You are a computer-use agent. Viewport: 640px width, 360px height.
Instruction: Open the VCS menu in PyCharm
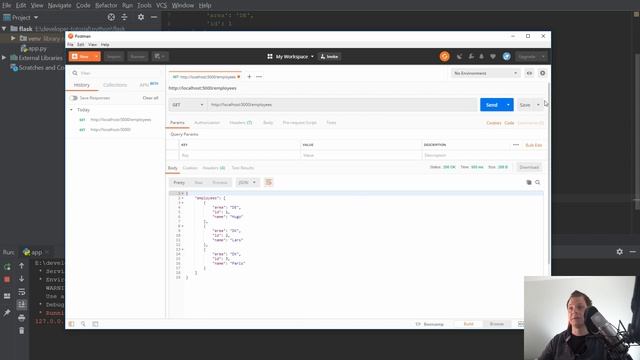pyautogui.click(x=162, y=5)
